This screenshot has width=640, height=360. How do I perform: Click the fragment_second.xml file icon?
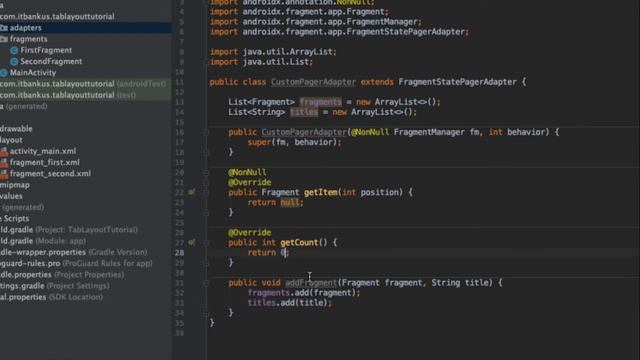(x=4, y=174)
